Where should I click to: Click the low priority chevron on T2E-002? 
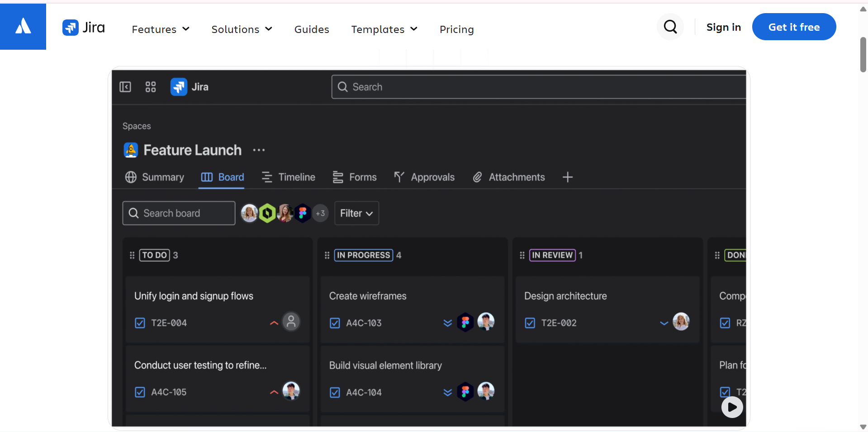[x=664, y=323]
